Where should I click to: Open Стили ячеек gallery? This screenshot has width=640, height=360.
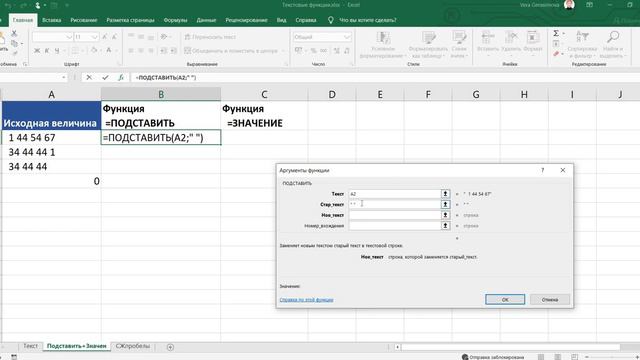[459, 44]
